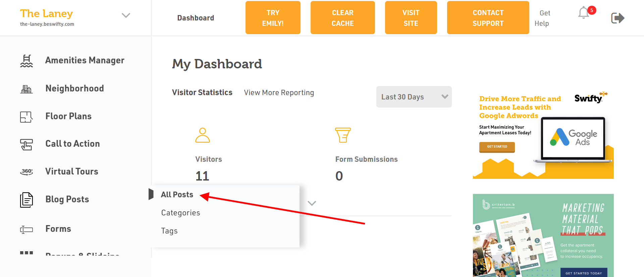The width and height of the screenshot is (644, 277).
Task: Open Tags from the Blog Posts submenu
Action: click(169, 231)
